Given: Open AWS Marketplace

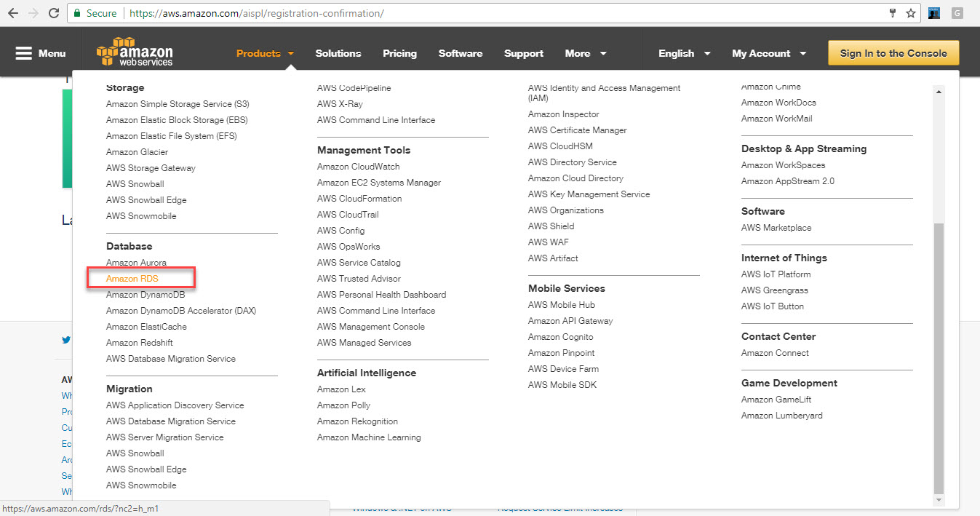Looking at the screenshot, I should [x=776, y=228].
